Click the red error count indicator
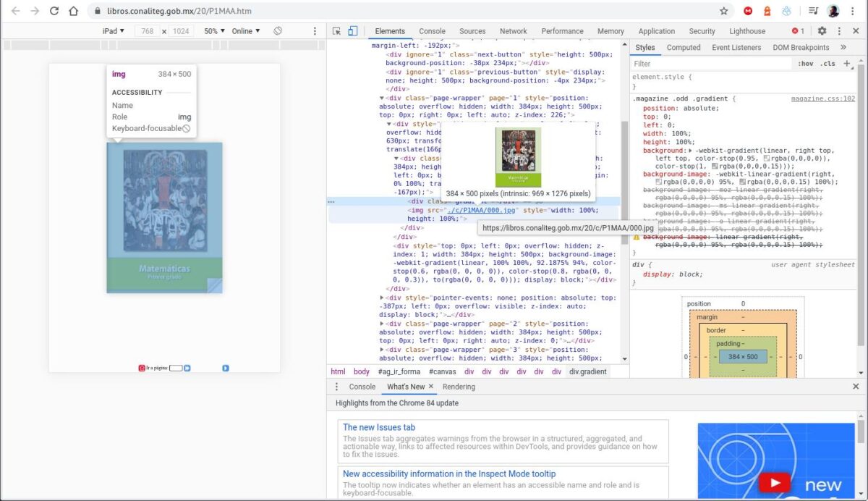This screenshot has height=501, width=868. point(798,31)
